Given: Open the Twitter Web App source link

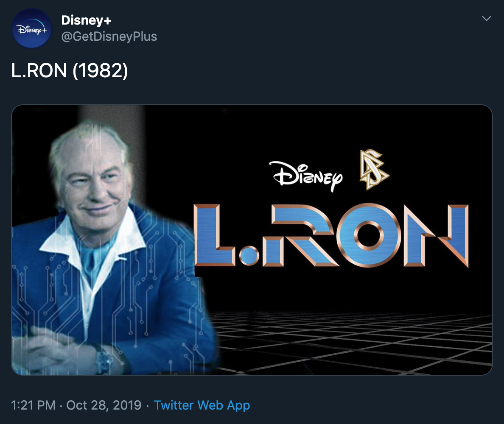Looking at the screenshot, I should pyautogui.click(x=202, y=405).
